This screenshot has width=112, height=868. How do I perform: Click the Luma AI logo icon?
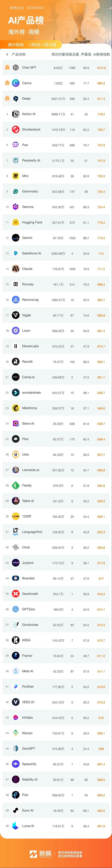[x=15, y=826]
